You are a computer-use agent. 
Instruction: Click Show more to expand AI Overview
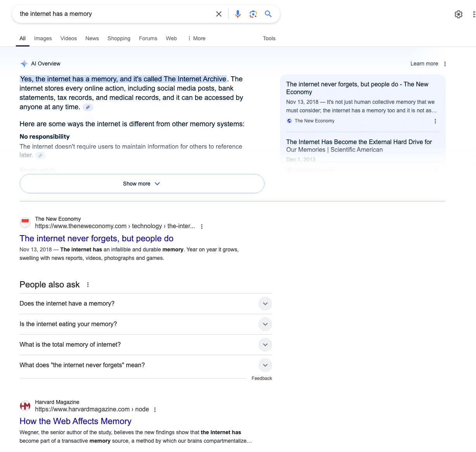(x=142, y=184)
